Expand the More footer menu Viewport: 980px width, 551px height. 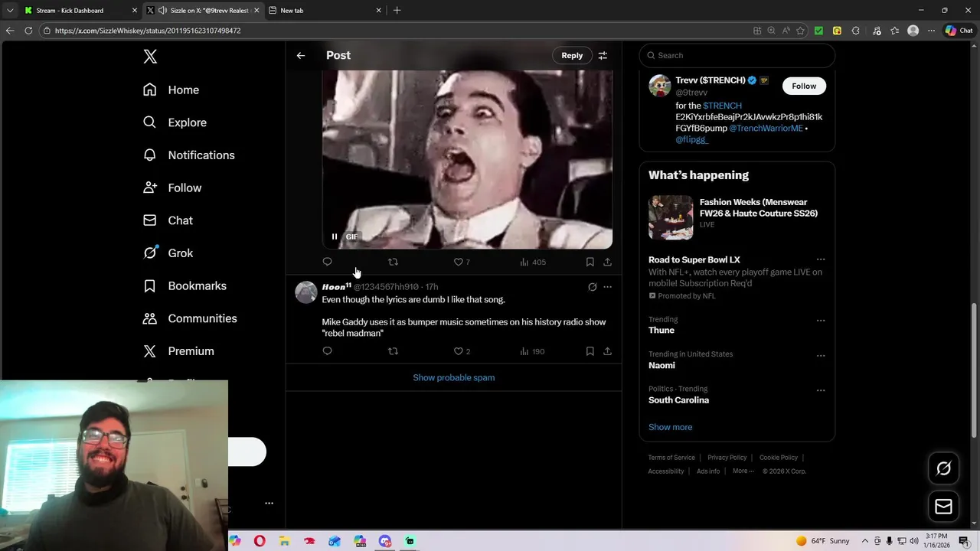743,471
